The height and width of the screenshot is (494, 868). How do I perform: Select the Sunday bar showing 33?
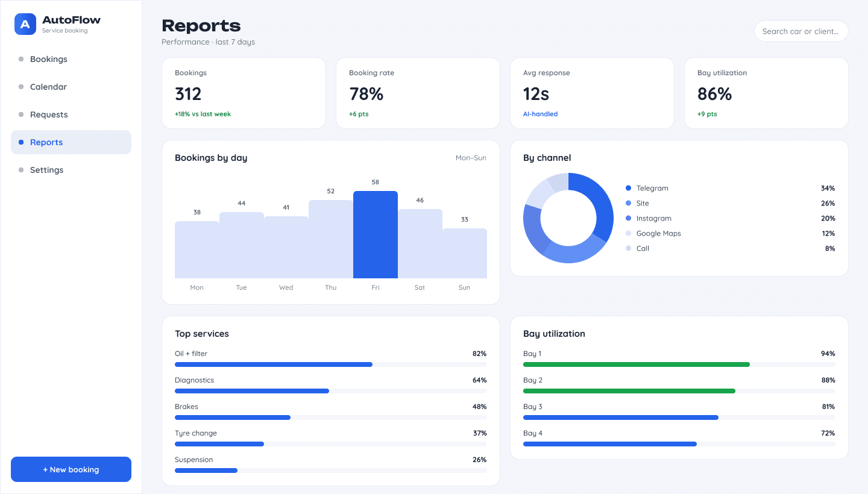465,253
